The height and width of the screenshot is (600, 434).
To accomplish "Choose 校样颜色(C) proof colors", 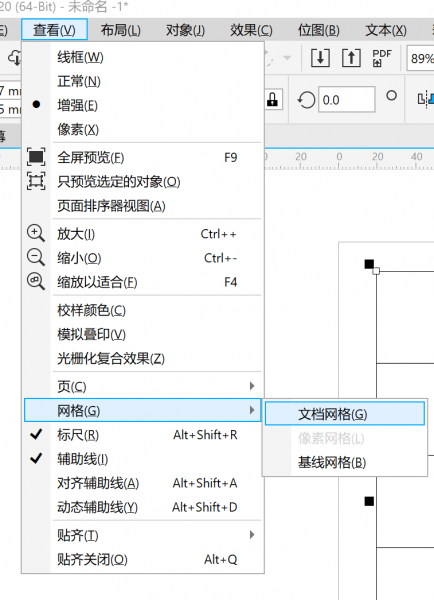I will tap(143, 310).
